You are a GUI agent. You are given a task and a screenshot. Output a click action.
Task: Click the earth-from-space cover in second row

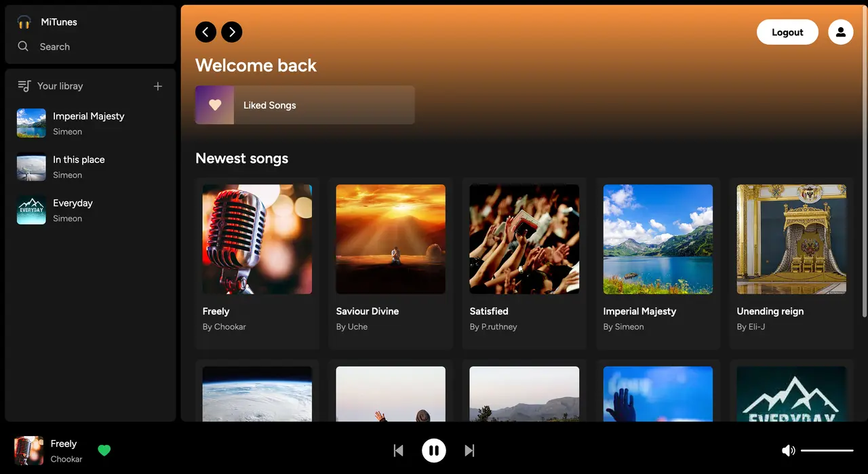click(x=257, y=394)
